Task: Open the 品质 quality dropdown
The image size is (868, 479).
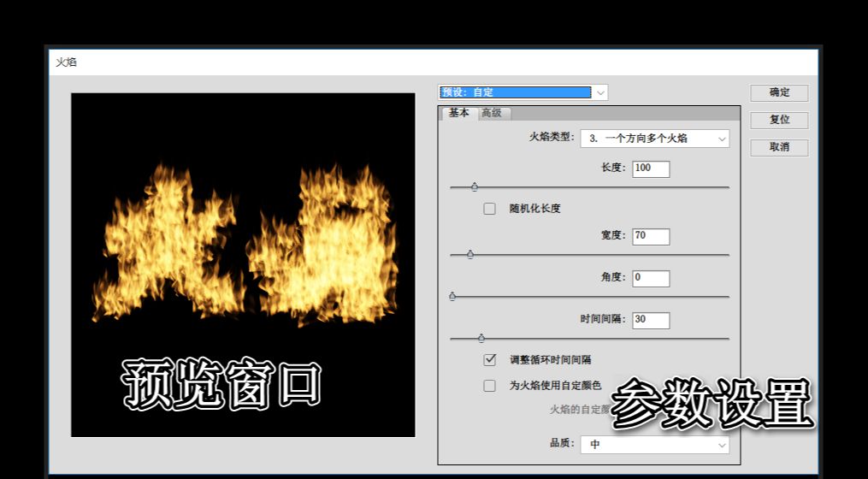Action: tap(654, 445)
